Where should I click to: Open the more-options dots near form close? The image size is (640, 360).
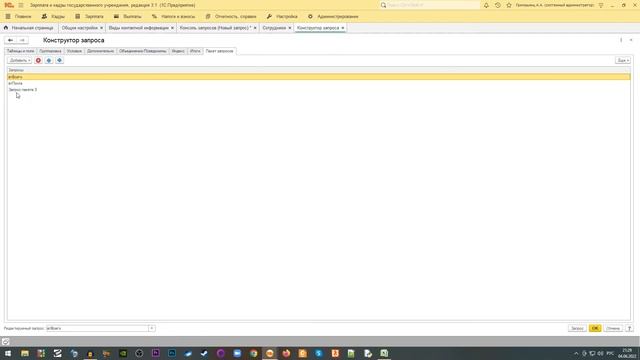[621, 40]
